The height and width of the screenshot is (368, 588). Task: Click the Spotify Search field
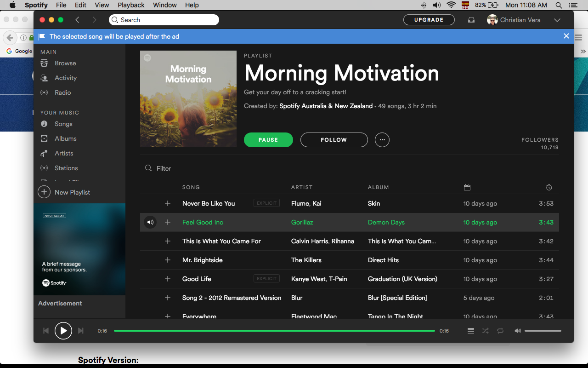point(164,20)
